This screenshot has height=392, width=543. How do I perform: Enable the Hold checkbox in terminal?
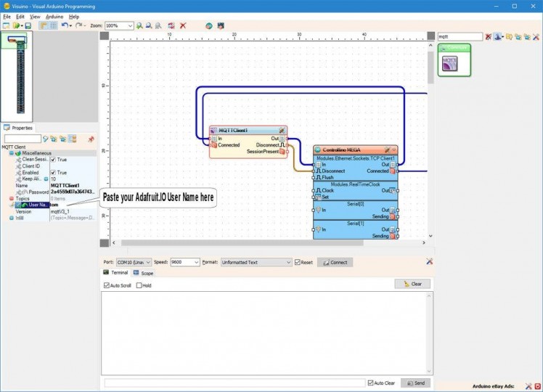(x=139, y=285)
